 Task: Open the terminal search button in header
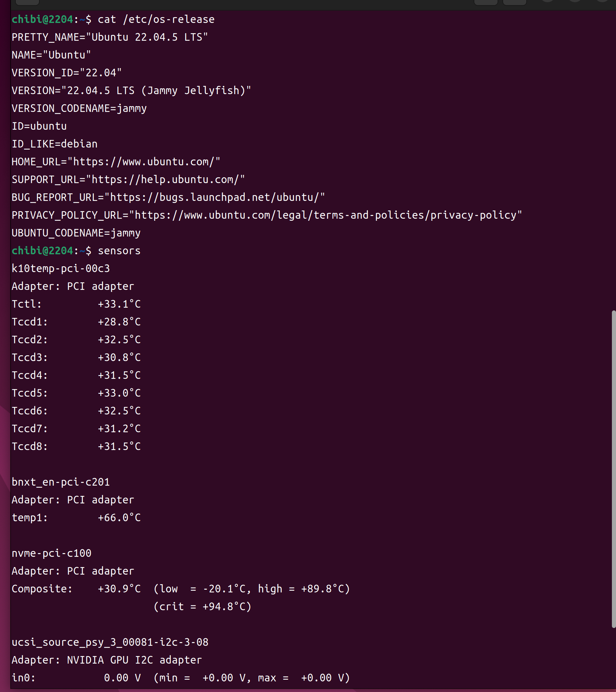click(486, 2)
